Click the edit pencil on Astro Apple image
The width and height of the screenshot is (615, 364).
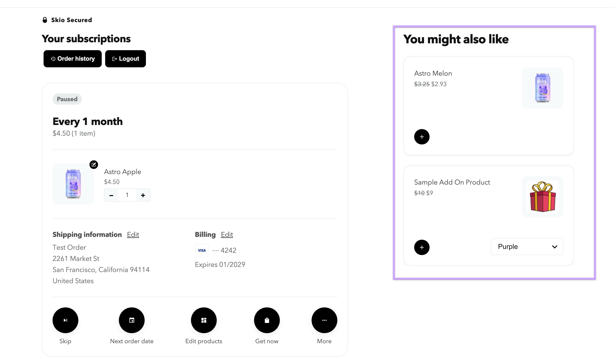93,165
